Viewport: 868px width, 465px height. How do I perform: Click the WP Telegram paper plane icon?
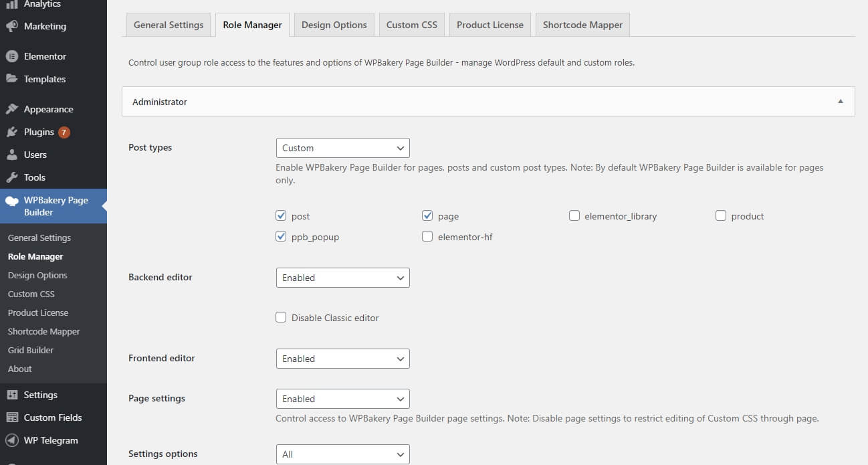click(12, 440)
